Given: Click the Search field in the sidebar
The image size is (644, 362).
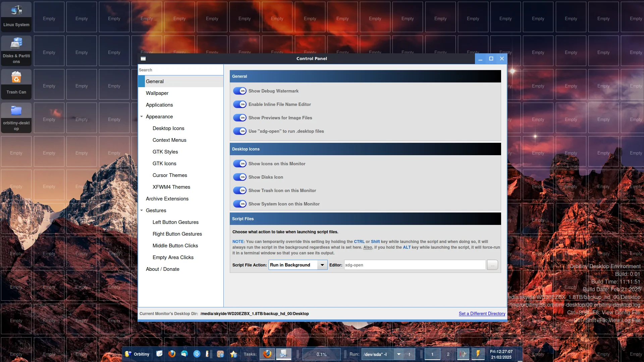Looking at the screenshot, I should coord(180,70).
